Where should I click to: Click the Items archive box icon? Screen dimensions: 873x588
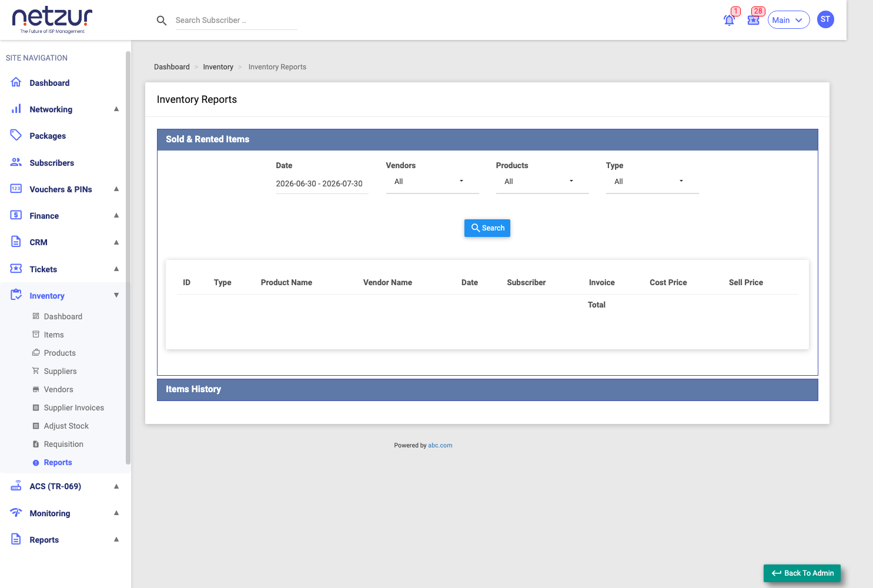tap(36, 335)
